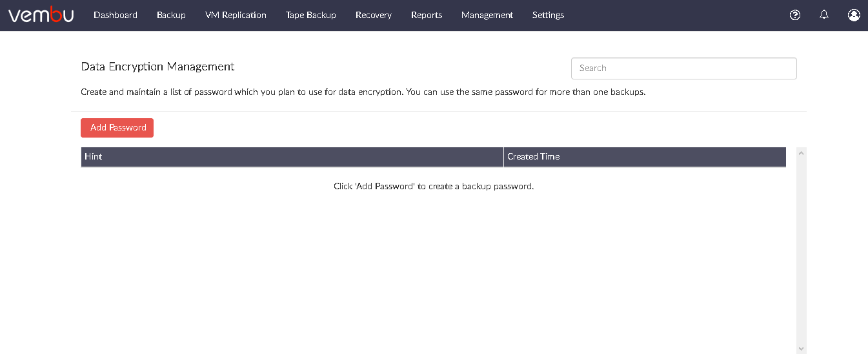
Task: Open the Tape Backup menu
Action: [311, 15]
